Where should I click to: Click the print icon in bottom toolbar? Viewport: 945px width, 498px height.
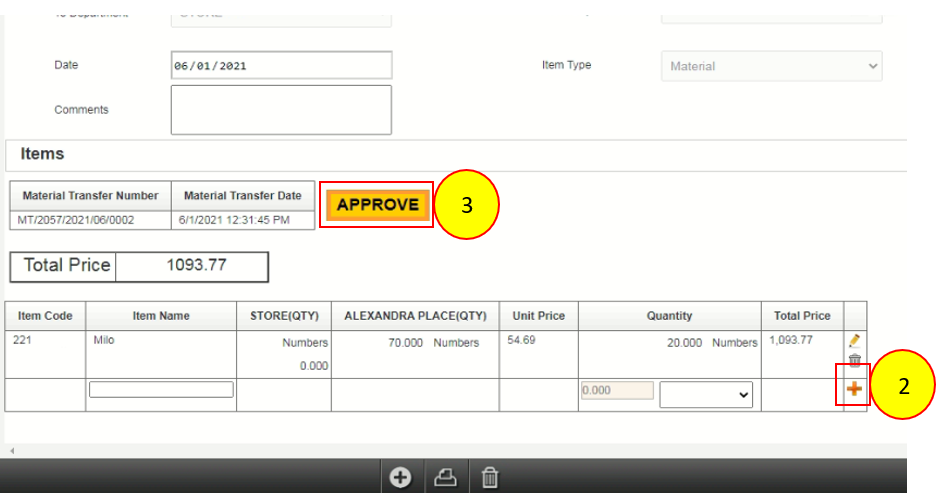pyautogui.click(x=445, y=478)
